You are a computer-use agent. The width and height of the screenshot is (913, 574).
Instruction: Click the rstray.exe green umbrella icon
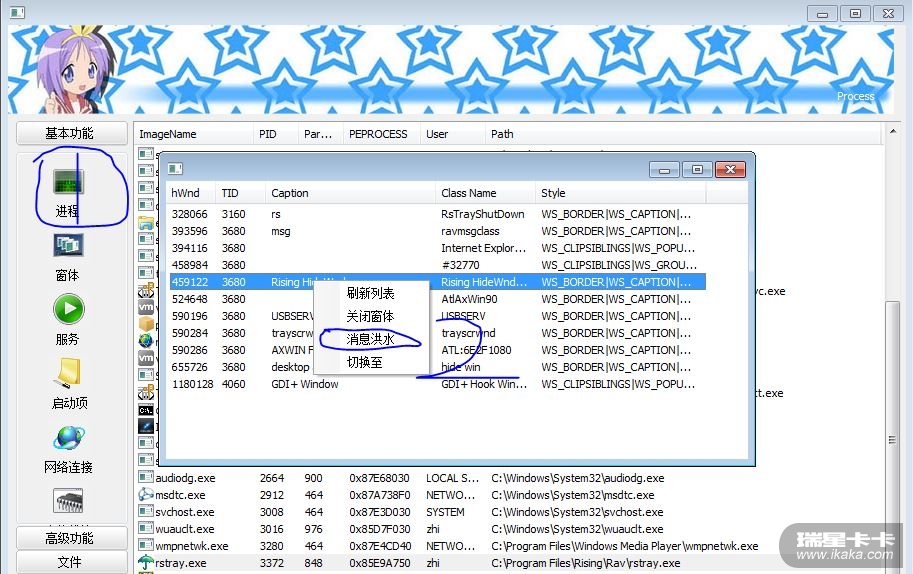pos(146,562)
